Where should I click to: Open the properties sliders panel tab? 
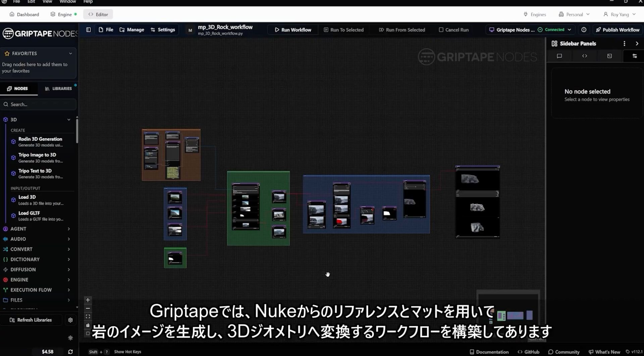click(635, 56)
